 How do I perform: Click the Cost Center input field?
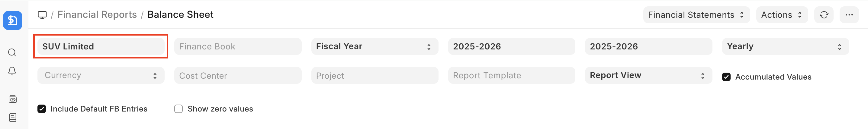238,76
